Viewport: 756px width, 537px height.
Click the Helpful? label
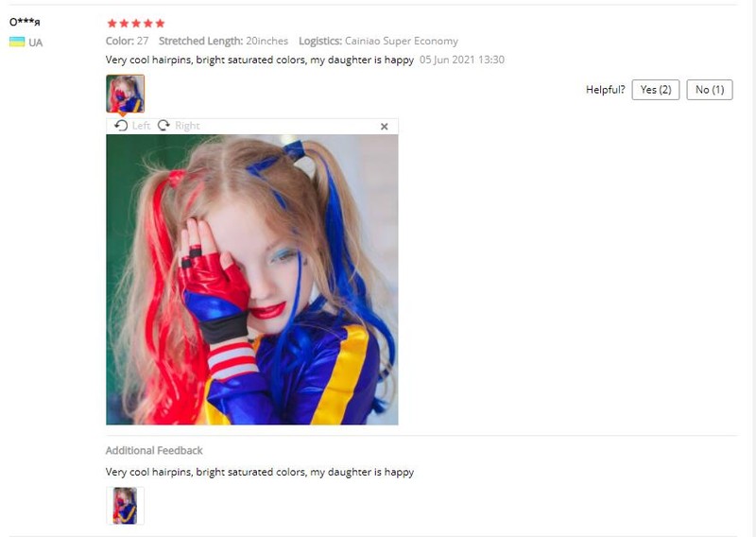[605, 90]
